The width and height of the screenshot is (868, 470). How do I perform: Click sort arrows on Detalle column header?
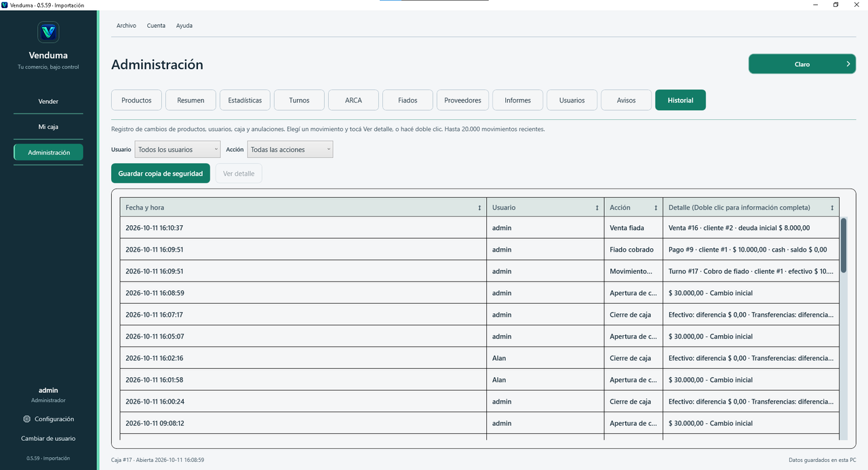coord(832,208)
